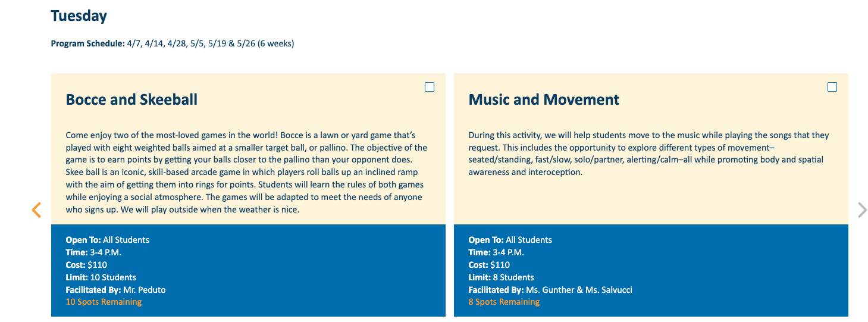Click the orange 10 Spots Remaining text
Viewport: 868px width, 322px height.
coord(104,302)
